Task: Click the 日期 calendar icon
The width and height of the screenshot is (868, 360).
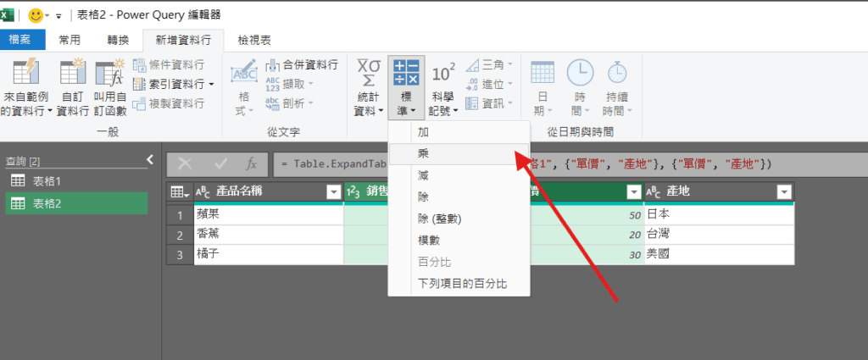Action: point(542,74)
